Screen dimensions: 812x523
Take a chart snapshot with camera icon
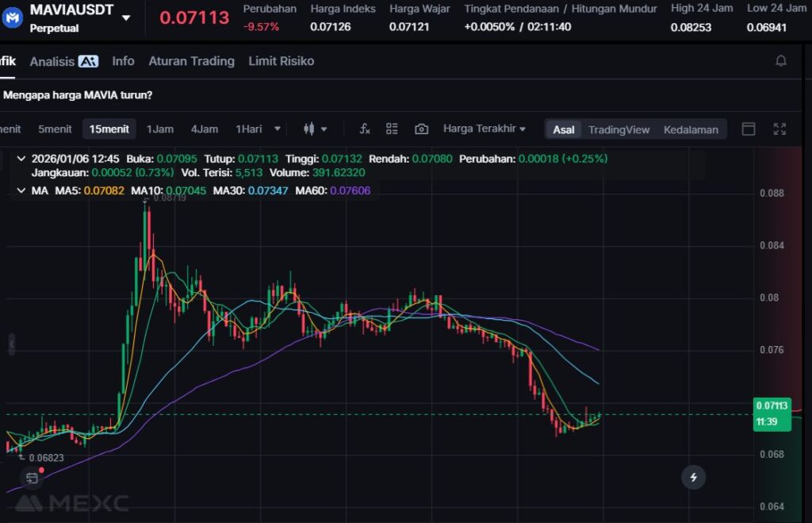(x=421, y=129)
